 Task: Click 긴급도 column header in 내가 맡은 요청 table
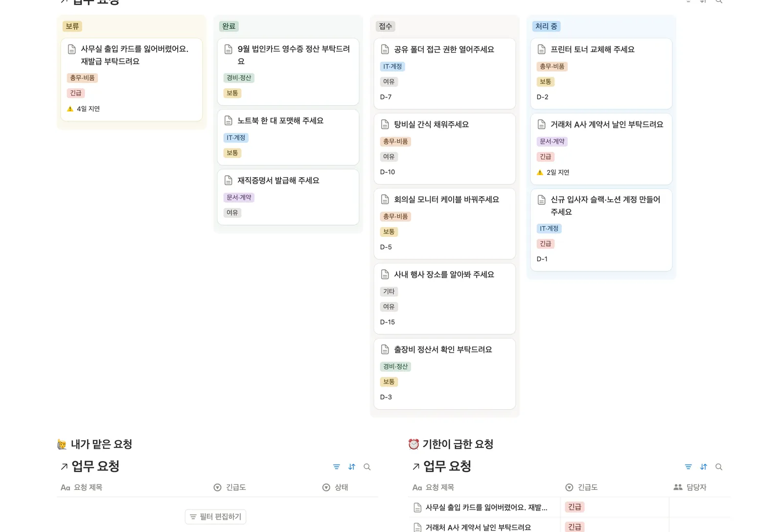[230, 487]
